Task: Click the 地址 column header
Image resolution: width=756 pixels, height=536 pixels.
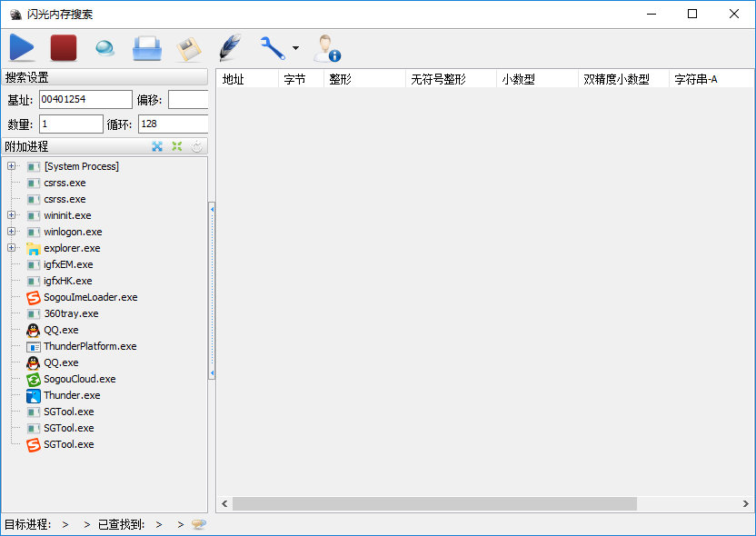Action: [x=246, y=79]
